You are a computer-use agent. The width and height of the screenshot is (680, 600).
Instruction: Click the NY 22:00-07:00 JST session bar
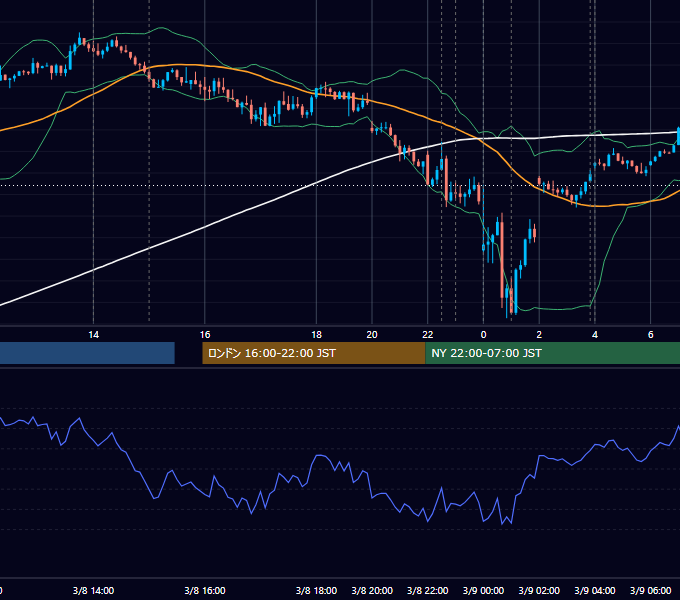click(x=552, y=353)
